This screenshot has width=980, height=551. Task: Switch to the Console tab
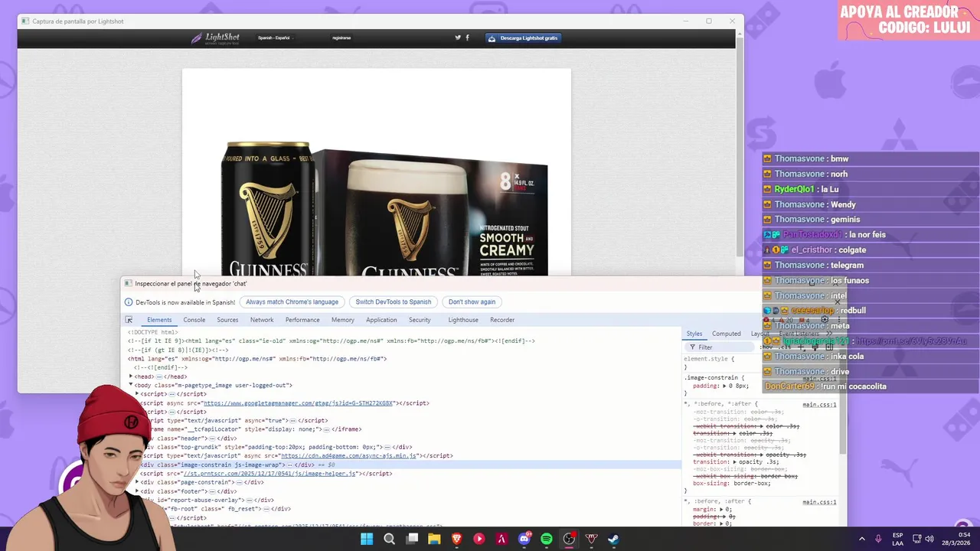pyautogui.click(x=194, y=320)
